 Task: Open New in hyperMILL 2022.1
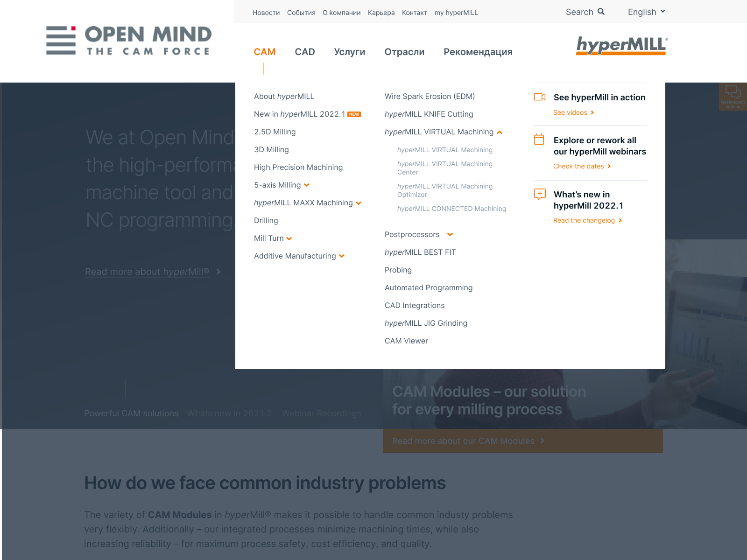coord(300,114)
